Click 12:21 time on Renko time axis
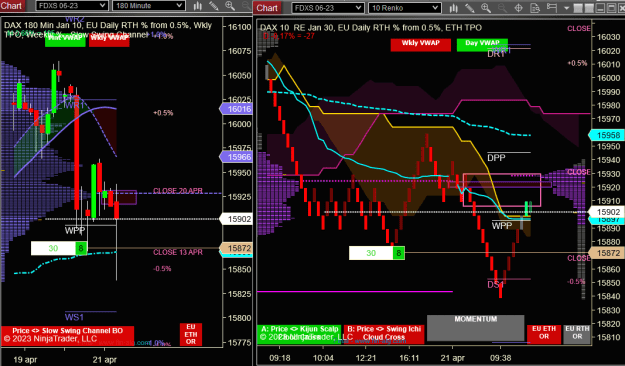This screenshot has height=366, width=625. click(366, 358)
